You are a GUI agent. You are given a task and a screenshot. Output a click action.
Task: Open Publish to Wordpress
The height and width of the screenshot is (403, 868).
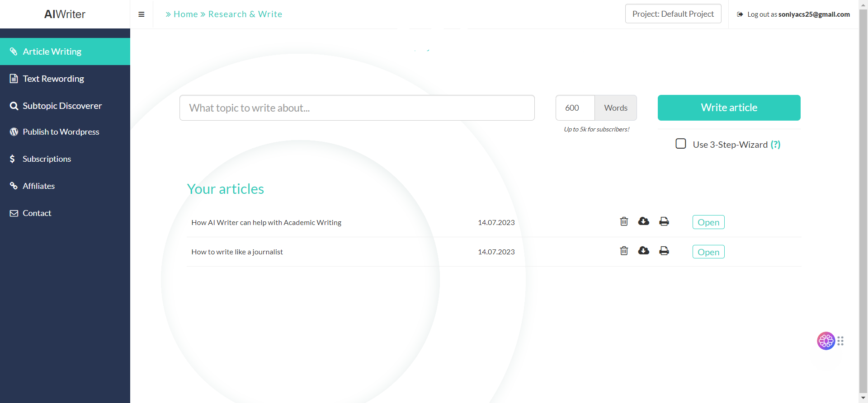pos(65,132)
